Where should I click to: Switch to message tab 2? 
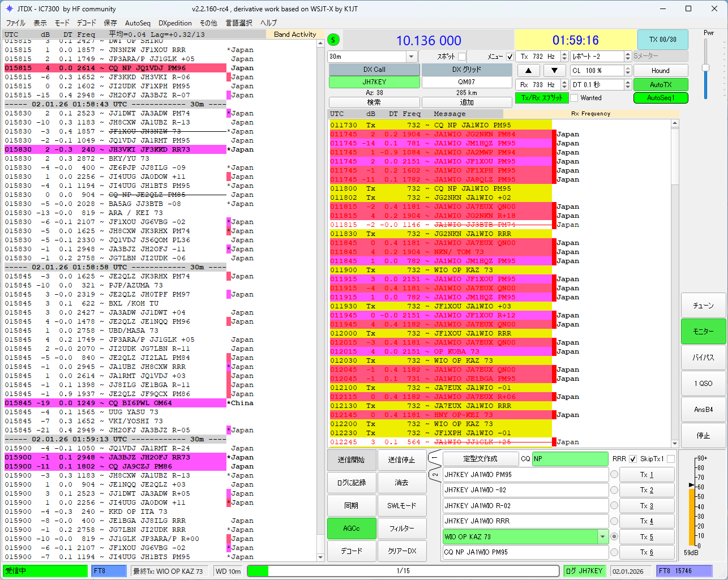pyautogui.click(x=435, y=474)
